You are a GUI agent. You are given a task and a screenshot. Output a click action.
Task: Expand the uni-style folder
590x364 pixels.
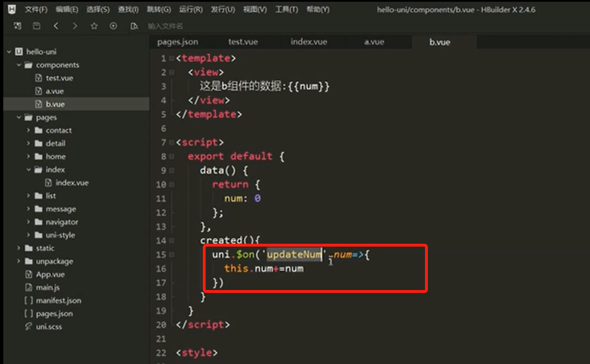click(x=28, y=235)
